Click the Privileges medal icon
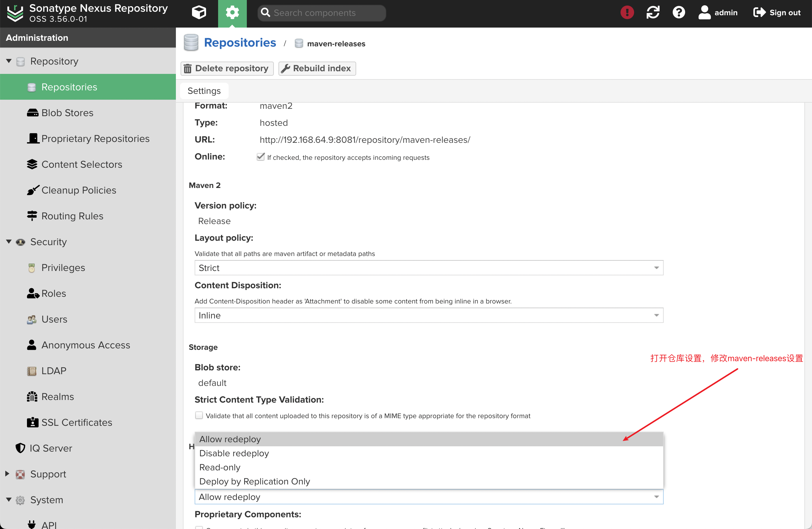The width and height of the screenshot is (812, 529). coord(32,267)
